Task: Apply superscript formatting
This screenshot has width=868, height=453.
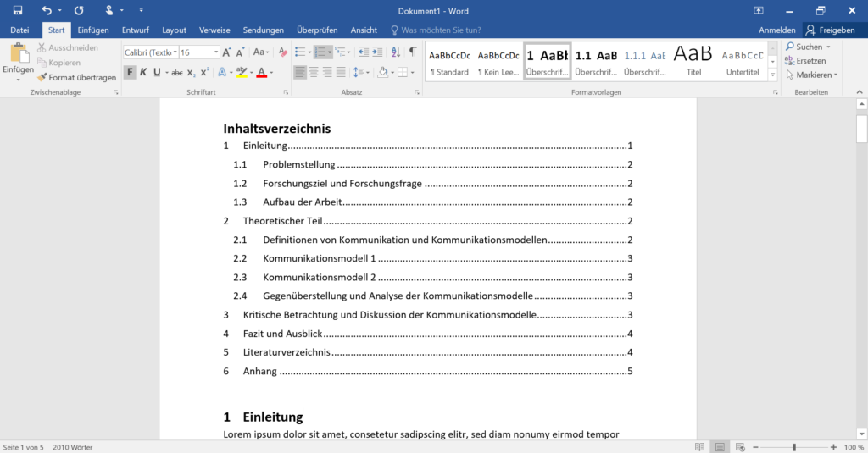Action: tap(204, 73)
